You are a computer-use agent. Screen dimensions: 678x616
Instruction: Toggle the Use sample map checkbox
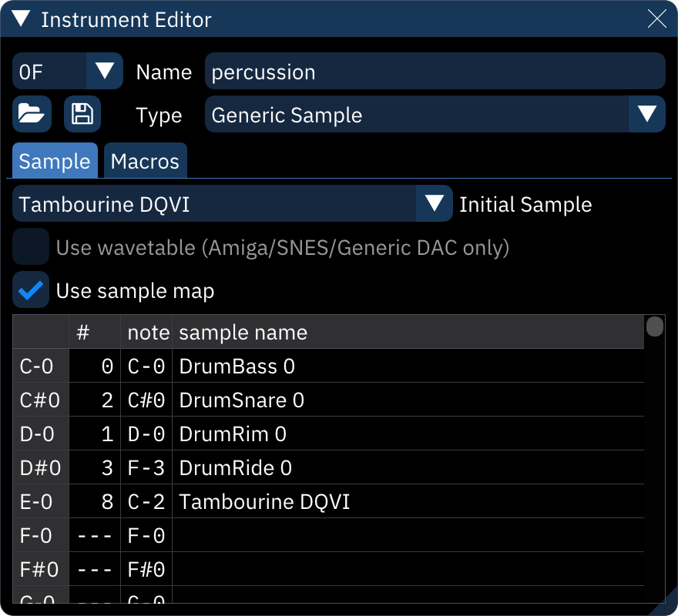point(32,290)
